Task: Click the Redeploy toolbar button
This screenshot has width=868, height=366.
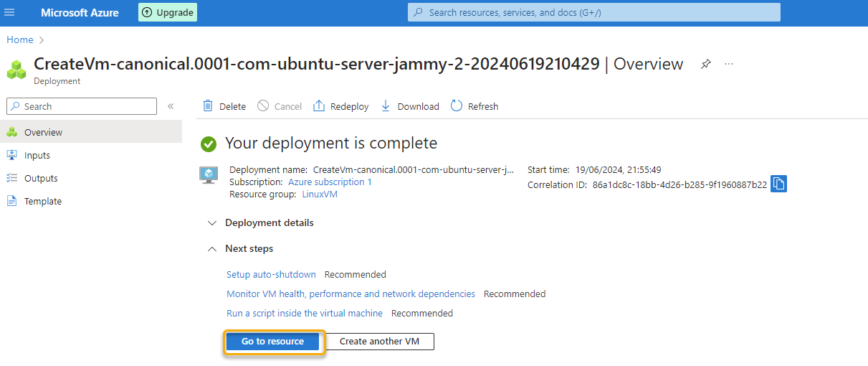Action: pyautogui.click(x=341, y=106)
